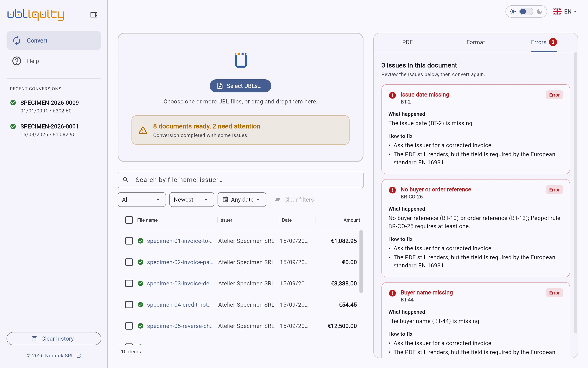Click the moon dark-mode icon
The width and height of the screenshot is (588, 368).
tap(539, 11)
